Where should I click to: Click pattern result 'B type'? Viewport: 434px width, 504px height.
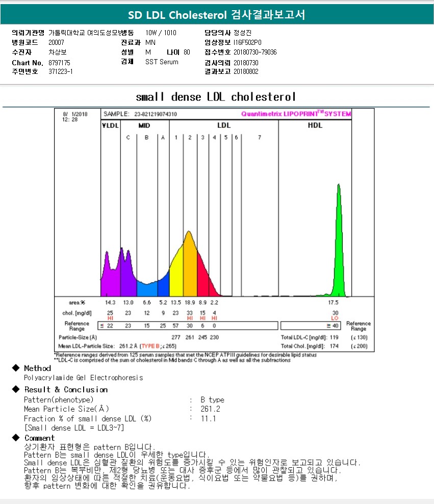(x=212, y=400)
